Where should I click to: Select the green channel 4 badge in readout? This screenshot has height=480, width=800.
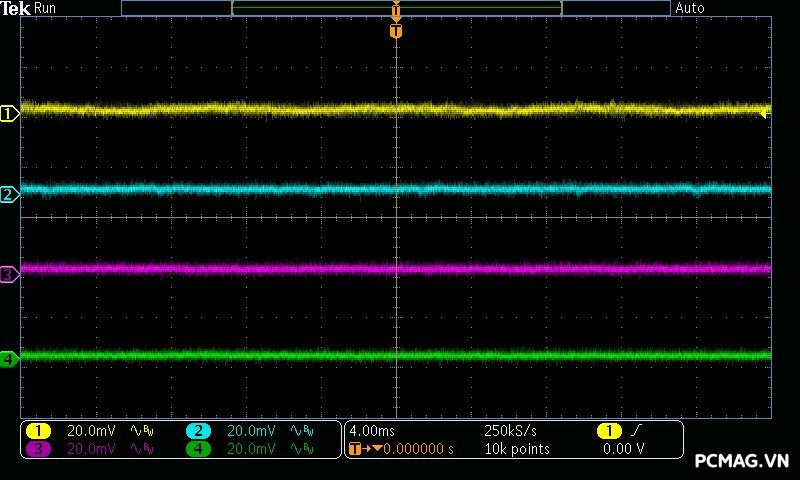198,449
